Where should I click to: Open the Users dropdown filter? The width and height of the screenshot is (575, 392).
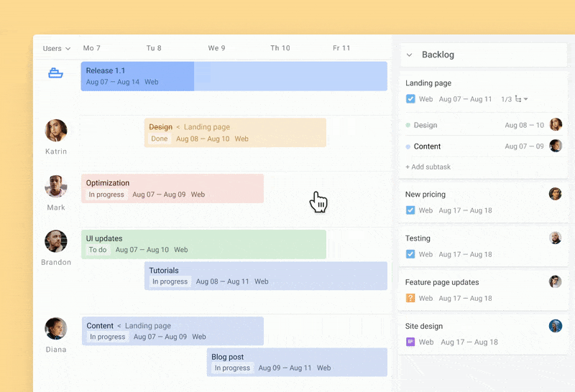[57, 49]
